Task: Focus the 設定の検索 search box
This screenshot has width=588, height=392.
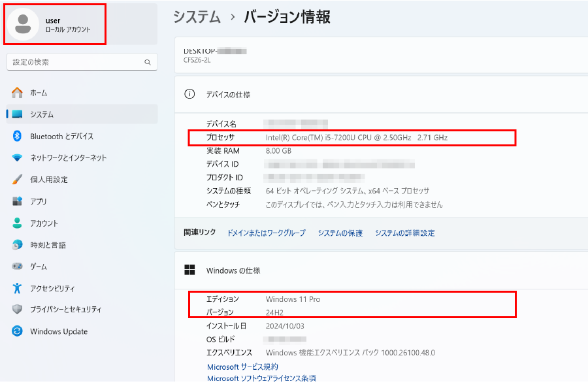Action: pos(82,62)
